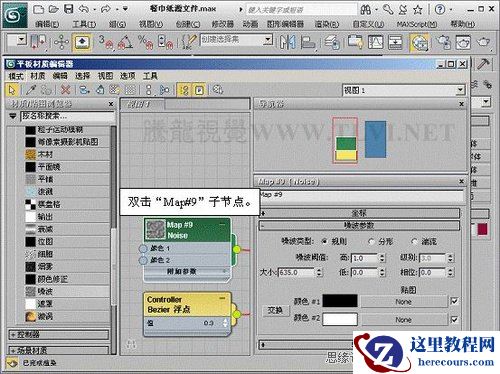Click the Align tool icon

click(x=307, y=42)
